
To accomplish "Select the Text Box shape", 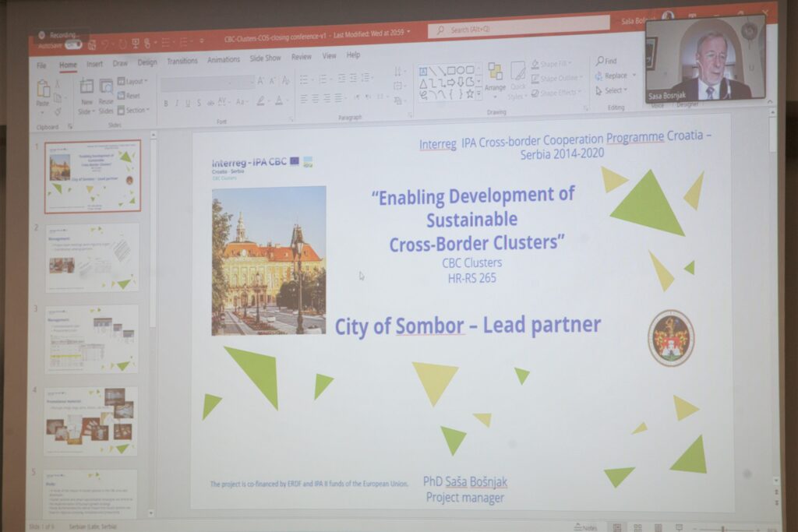I will (423, 72).
